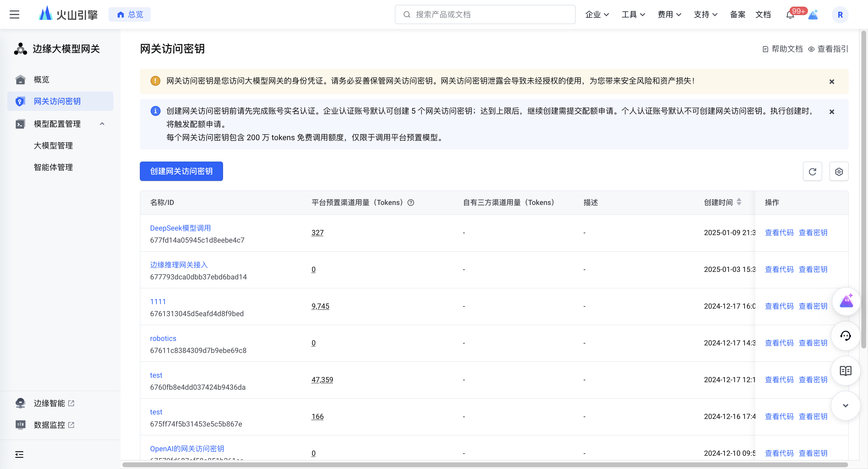
Task: Sort by 创建时间 column arrows
Action: pos(739,202)
